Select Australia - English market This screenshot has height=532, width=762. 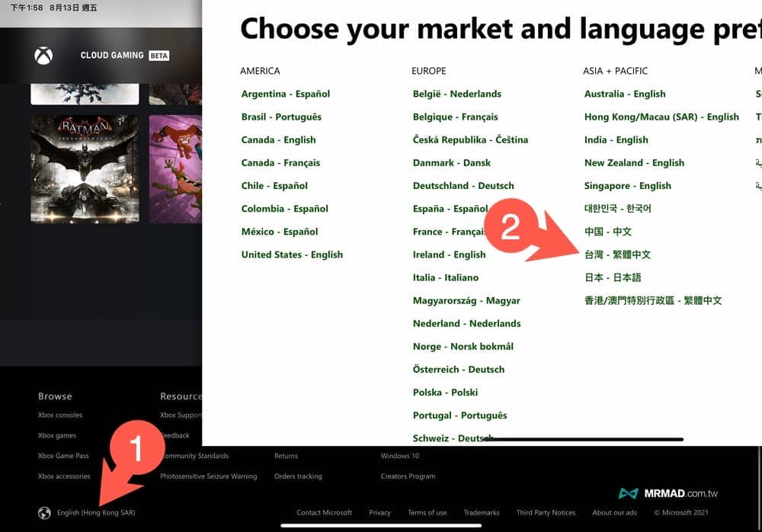click(x=625, y=94)
